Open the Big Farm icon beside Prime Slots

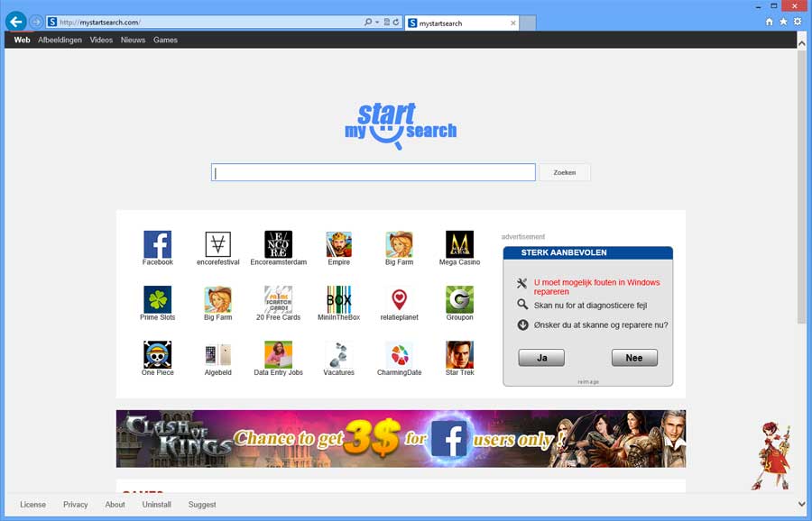218,299
